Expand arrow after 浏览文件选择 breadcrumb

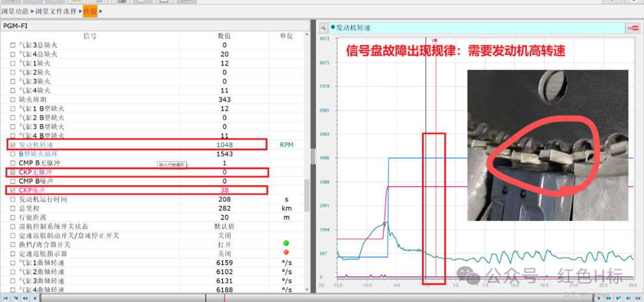[x=80, y=11]
